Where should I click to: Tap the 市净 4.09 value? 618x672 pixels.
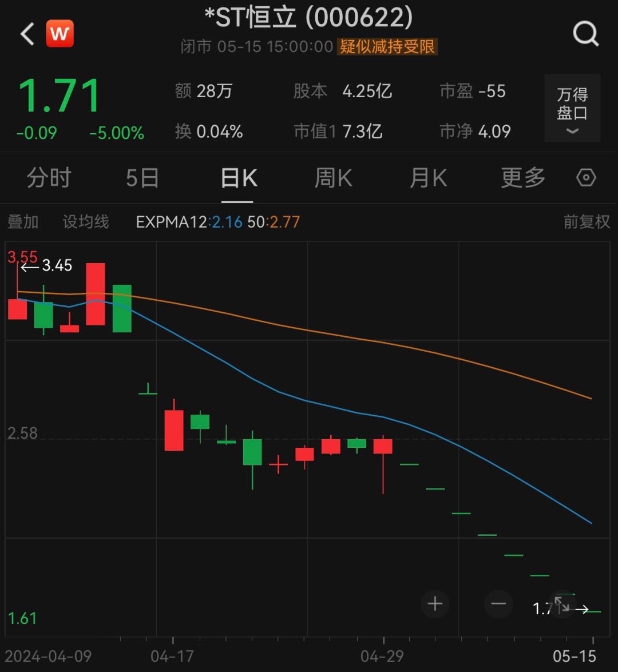tap(475, 132)
